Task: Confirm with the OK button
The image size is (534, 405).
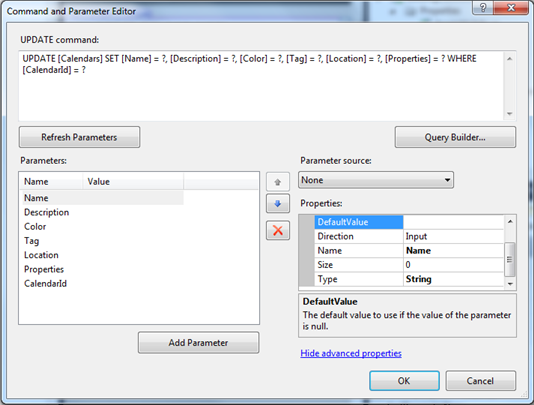Action: 404,381
